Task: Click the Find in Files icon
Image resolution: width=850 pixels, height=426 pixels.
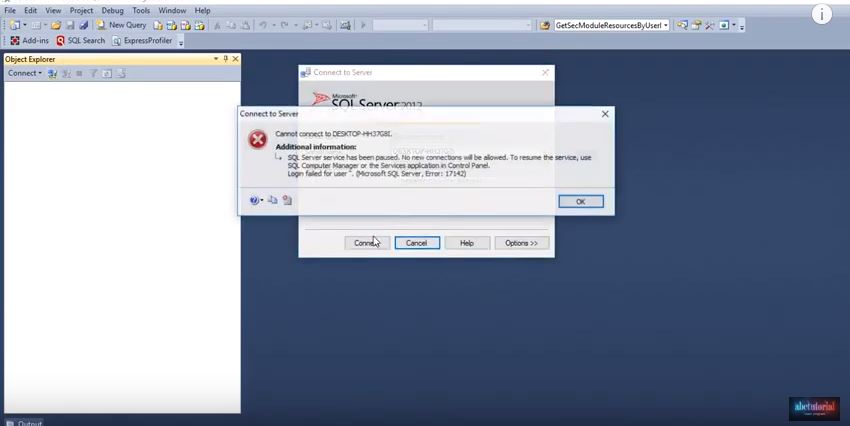Action: point(544,25)
